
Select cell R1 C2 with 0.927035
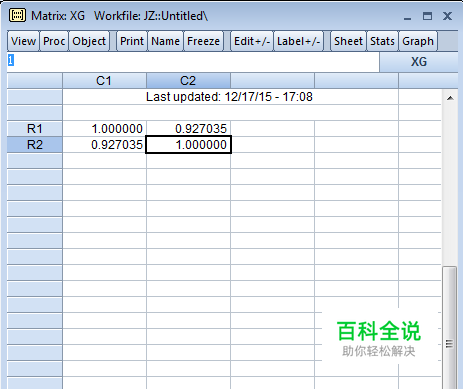click(188, 129)
